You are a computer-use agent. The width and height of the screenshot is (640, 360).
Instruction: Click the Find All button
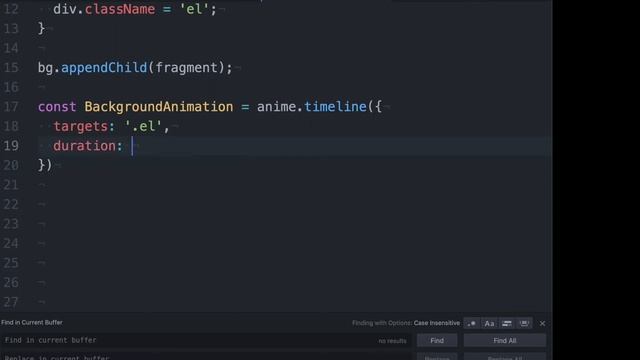(x=504, y=340)
